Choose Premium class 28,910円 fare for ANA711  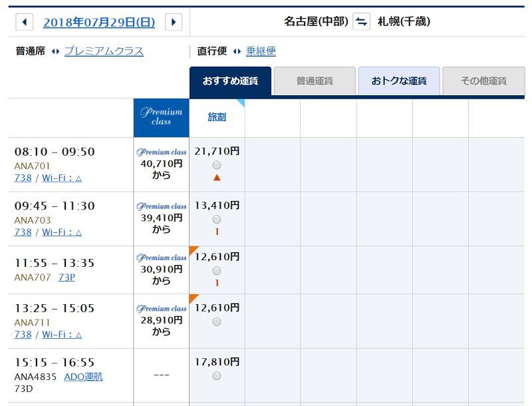click(x=162, y=321)
